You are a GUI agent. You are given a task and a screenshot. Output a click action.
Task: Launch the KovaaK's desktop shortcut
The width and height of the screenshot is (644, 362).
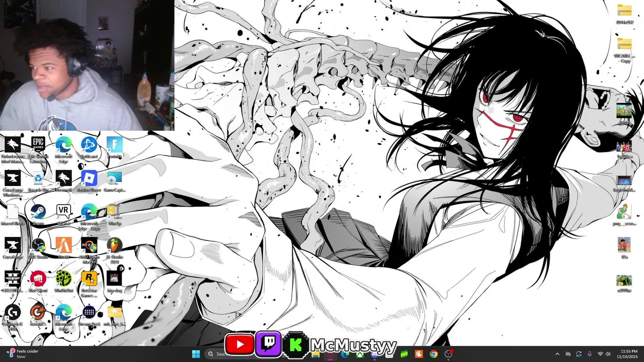pos(38,316)
